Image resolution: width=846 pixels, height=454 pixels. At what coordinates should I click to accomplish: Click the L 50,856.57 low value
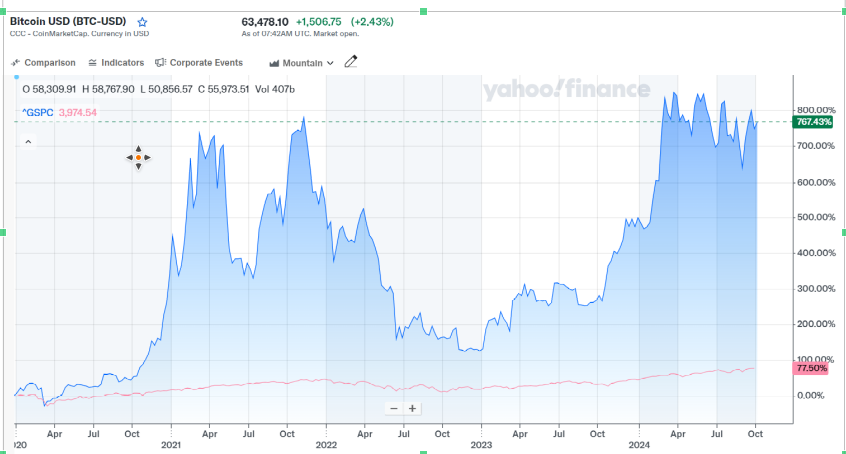(x=166, y=90)
